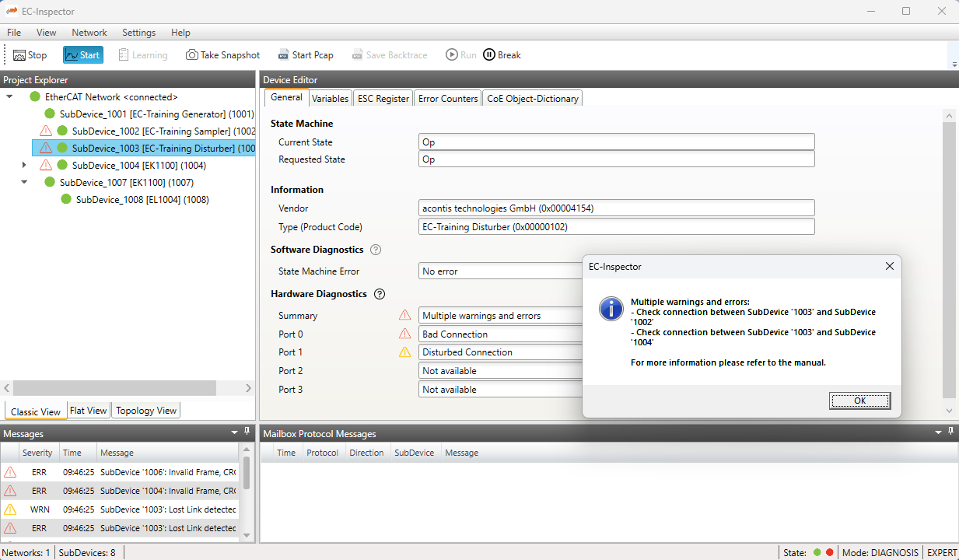959x560 pixels.
Task: Collapse the SubDevice_1007 tree node
Action: tap(24, 182)
